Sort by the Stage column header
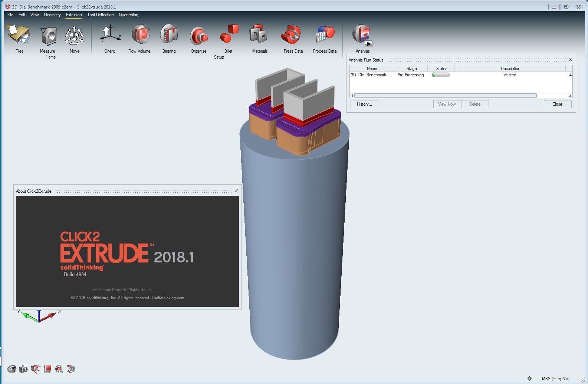Viewport: 588px width, 384px height. 411,69
